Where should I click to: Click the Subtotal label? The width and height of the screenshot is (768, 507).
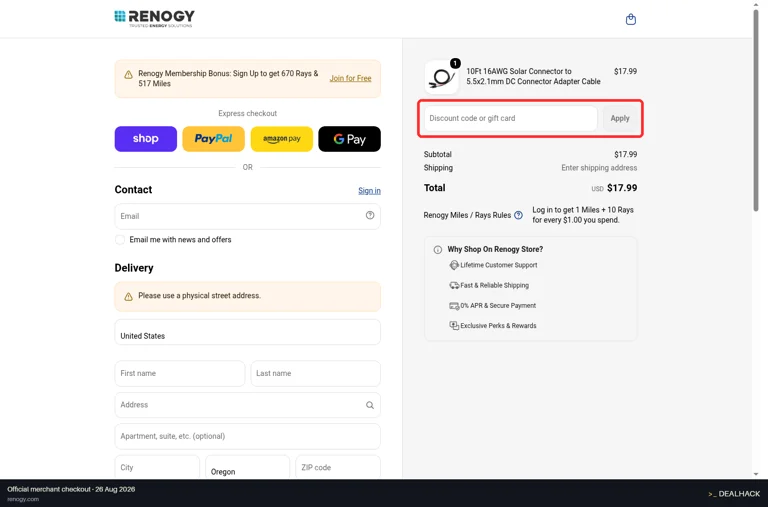pos(437,154)
